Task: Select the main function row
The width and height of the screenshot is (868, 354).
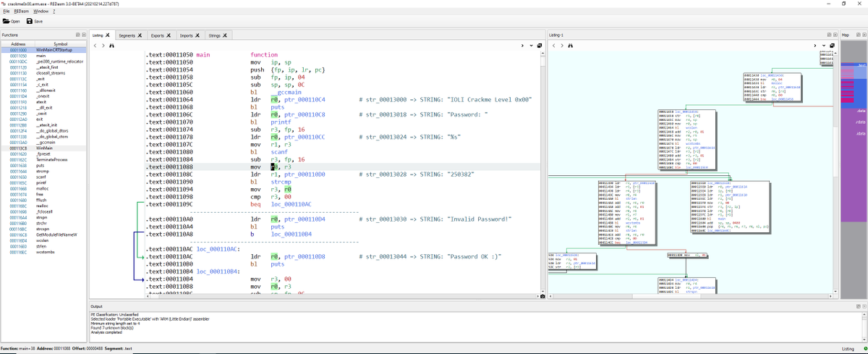Action: click(43, 56)
